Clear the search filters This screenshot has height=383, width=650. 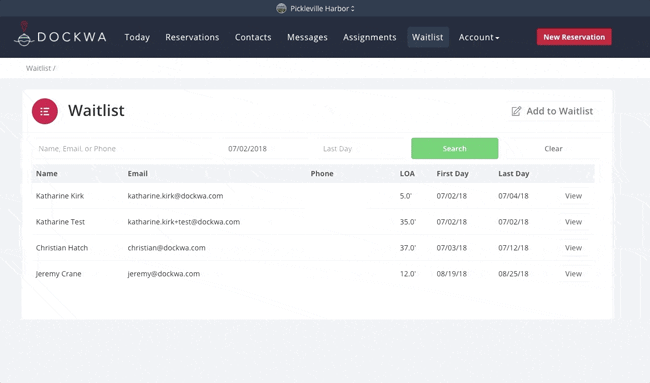tap(553, 148)
